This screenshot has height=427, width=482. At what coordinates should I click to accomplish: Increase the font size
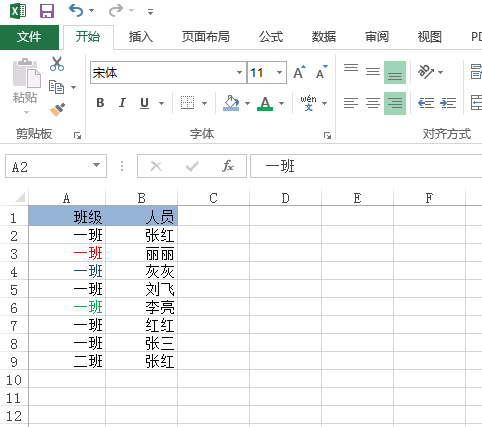(299, 72)
